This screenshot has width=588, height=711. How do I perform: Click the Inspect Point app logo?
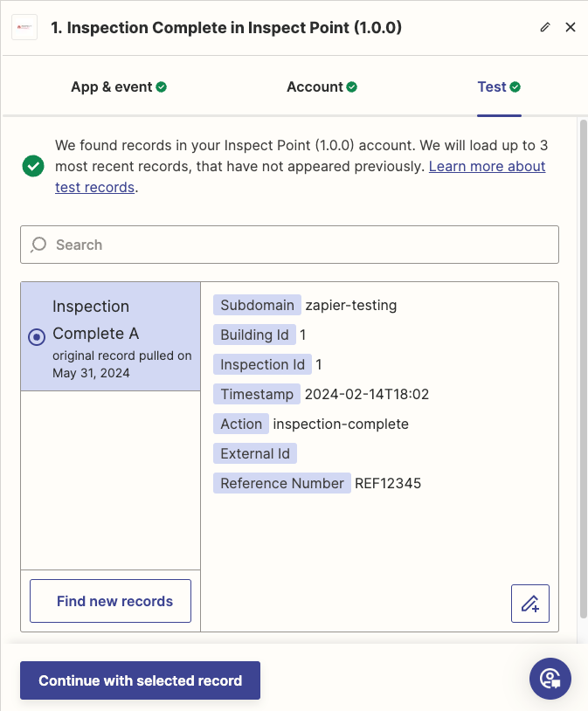coord(24,27)
